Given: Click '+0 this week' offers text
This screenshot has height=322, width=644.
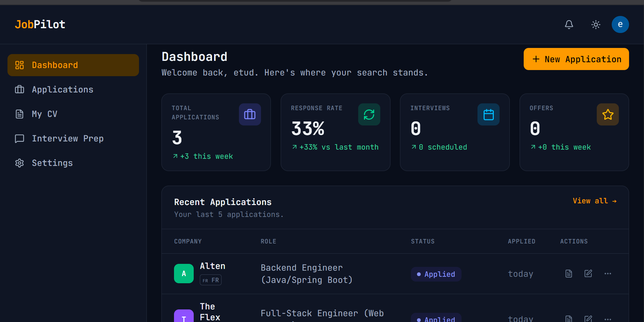Looking at the screenshot, I should pos(561,147).
